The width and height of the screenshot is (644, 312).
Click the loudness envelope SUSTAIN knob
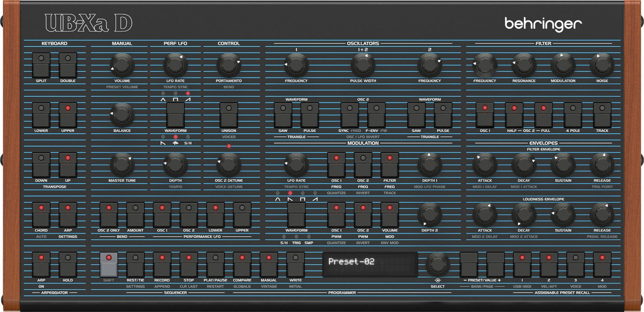tap(563, 214)
